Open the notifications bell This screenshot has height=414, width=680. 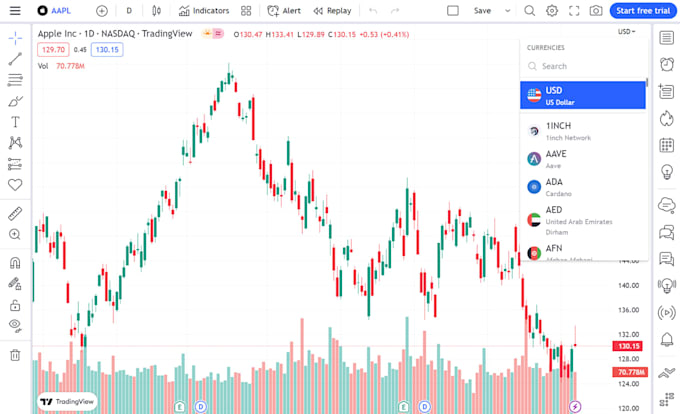(667, 339)
